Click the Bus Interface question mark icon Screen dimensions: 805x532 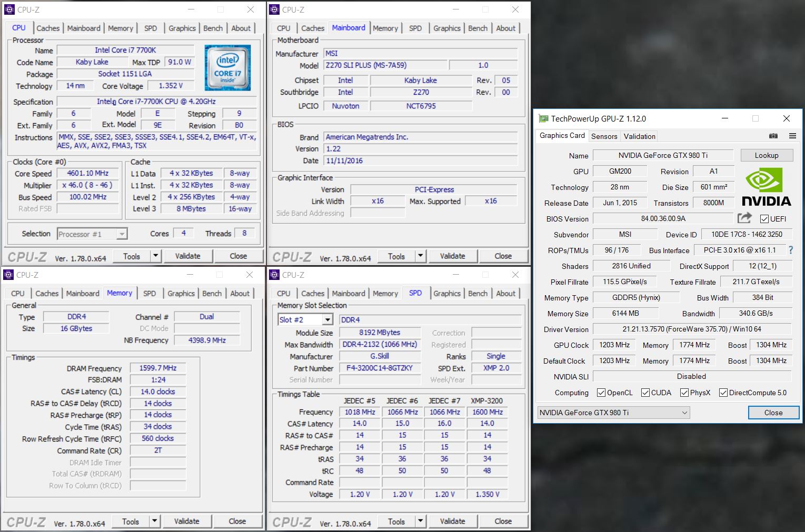click(x=790, y=250)
